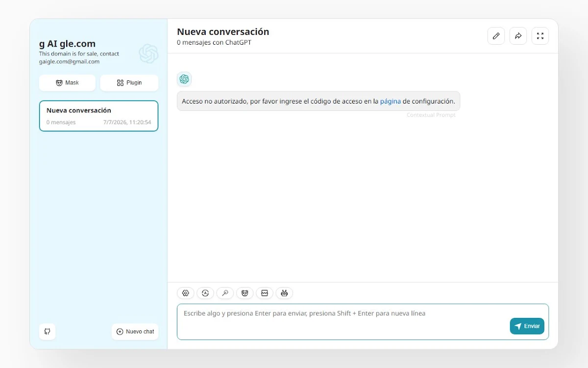Click the pencil edit title icon
This screenshot has height=368, width=588.
tap(496, 36)
